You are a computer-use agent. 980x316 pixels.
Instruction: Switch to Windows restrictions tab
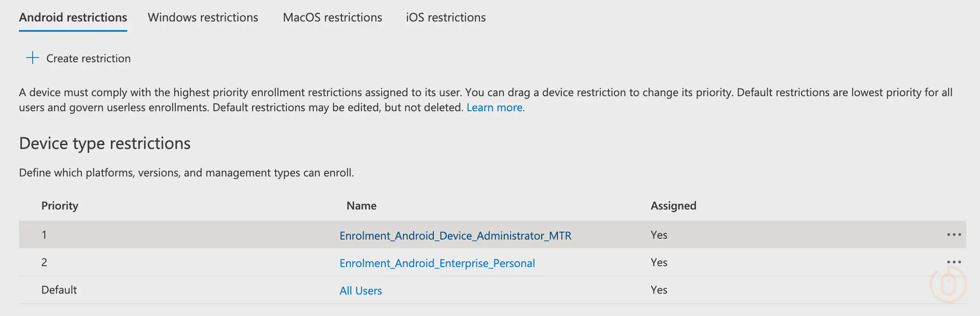pyautogui.click(x=203, y=18)
